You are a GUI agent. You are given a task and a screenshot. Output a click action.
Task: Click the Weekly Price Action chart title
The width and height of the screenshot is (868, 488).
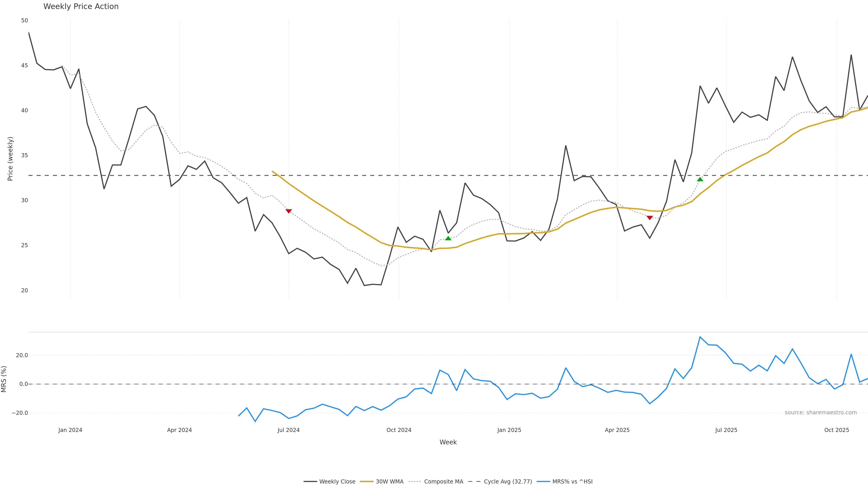tap(81, 6)
